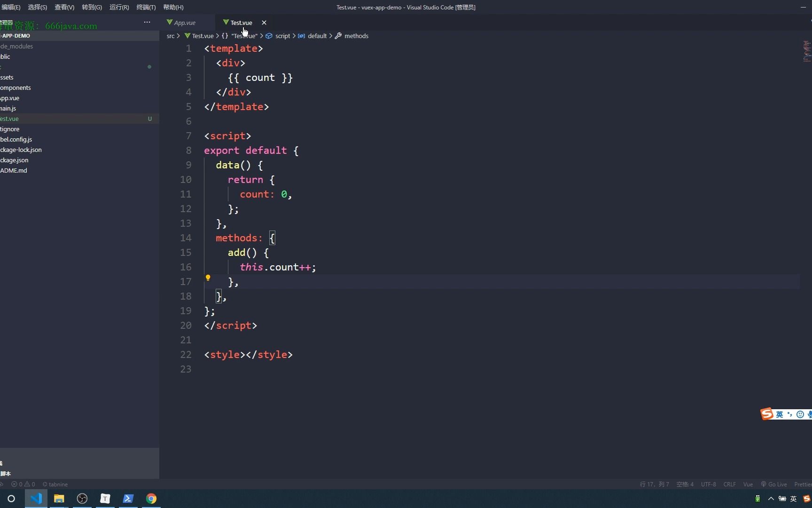Viewport: 812px width, 508px height.
Task: Open the README.md file
Action: [79, 170]
